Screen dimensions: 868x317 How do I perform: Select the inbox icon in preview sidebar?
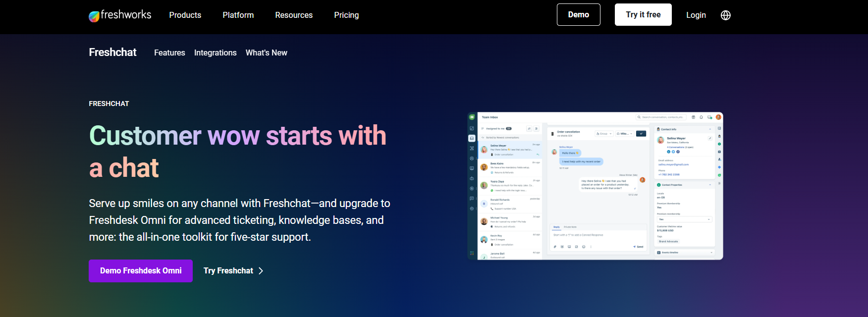coord(472,138)
